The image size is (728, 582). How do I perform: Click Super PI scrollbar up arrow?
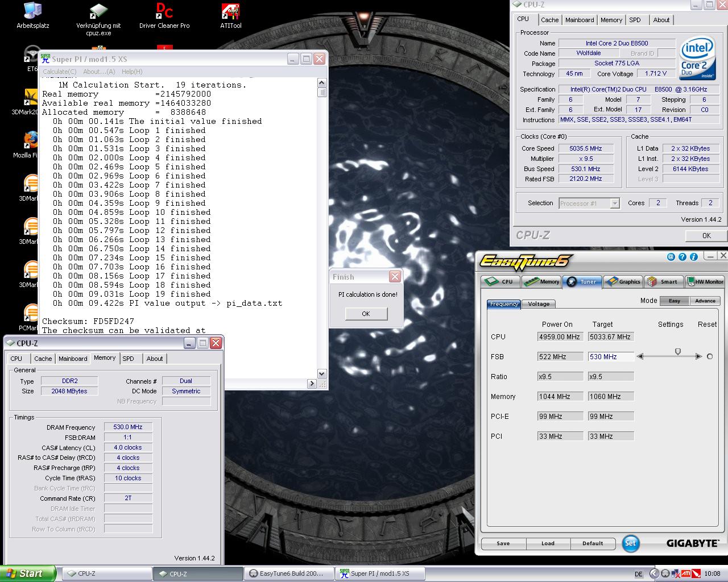point(322,82)
